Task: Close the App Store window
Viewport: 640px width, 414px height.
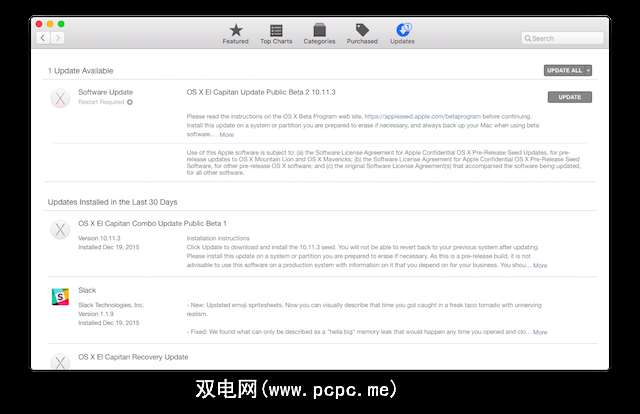Action: pyautogui.click(x=39, y=24)
